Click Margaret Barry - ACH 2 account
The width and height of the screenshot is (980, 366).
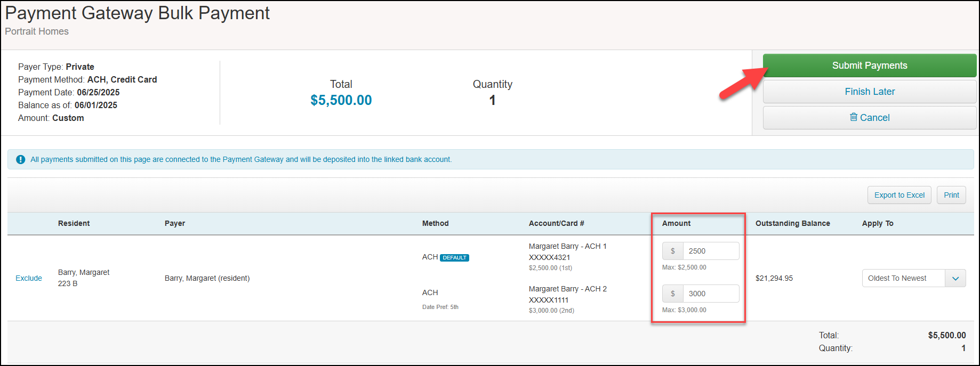568,289
